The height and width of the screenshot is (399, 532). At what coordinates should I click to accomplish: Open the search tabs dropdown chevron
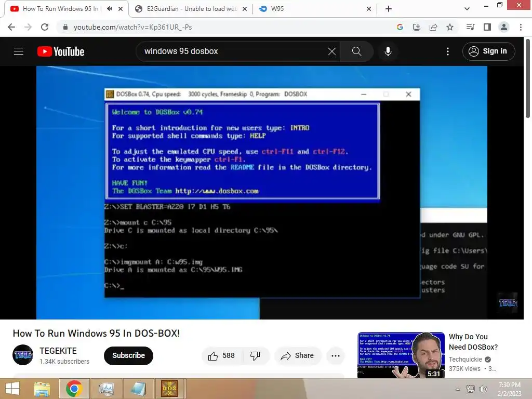(467, 9)
